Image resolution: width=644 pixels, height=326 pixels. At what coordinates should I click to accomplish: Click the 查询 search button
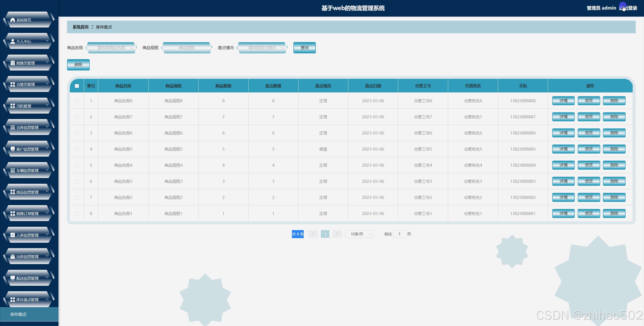[304, 48]
